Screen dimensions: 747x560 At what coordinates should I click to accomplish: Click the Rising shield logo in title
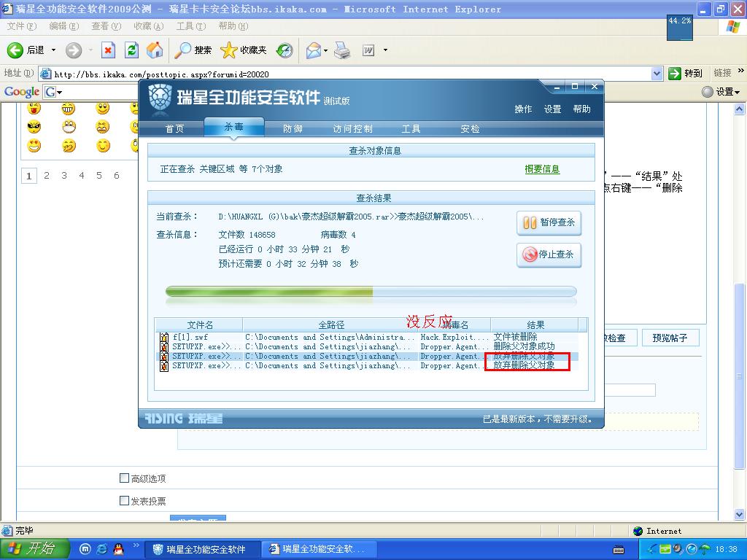point(160,99)
